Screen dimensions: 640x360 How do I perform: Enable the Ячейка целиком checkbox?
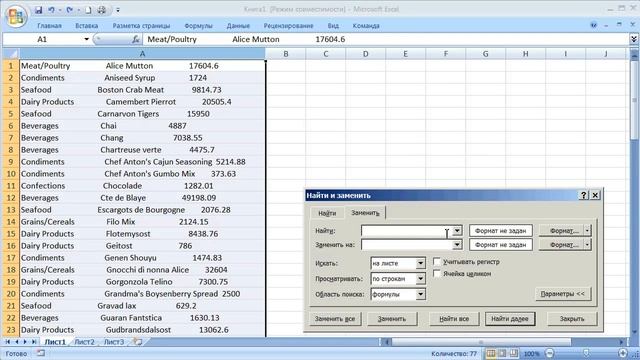437,273
